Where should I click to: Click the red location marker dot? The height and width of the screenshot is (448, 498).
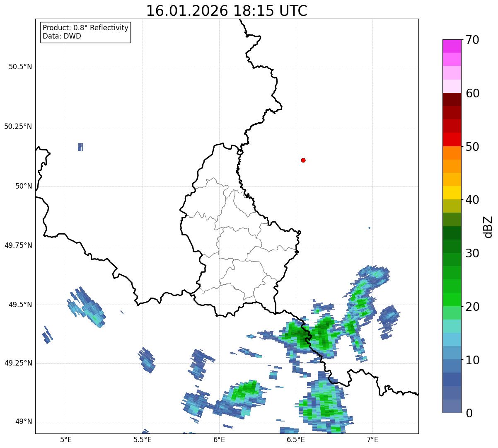point(303,160)
